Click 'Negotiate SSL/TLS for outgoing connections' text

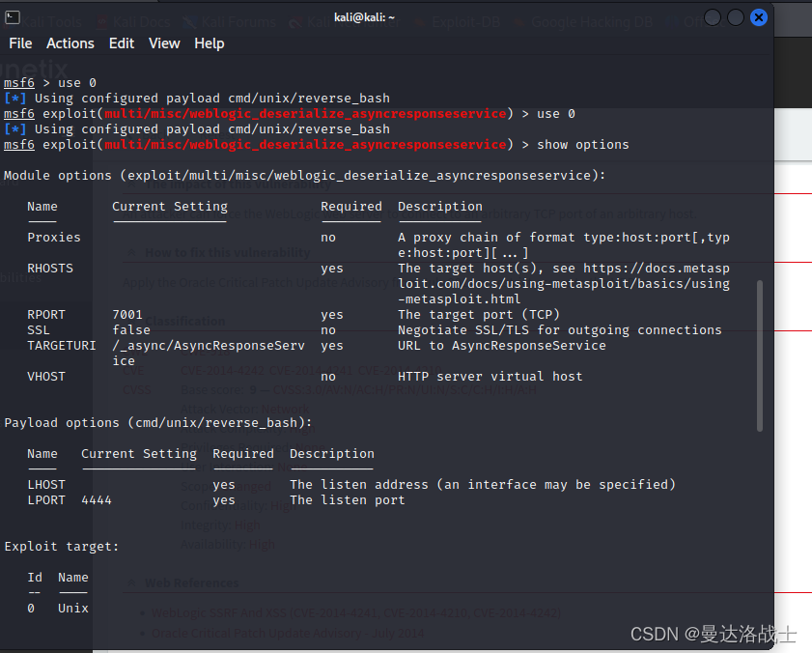click(560, 330)
